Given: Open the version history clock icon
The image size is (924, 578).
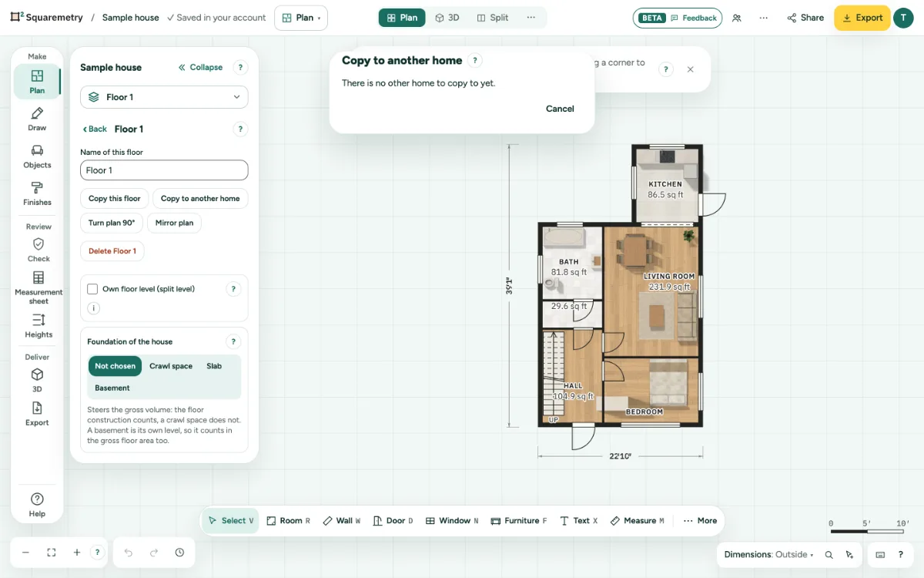Looking at the screenshot, I should 179,553.
